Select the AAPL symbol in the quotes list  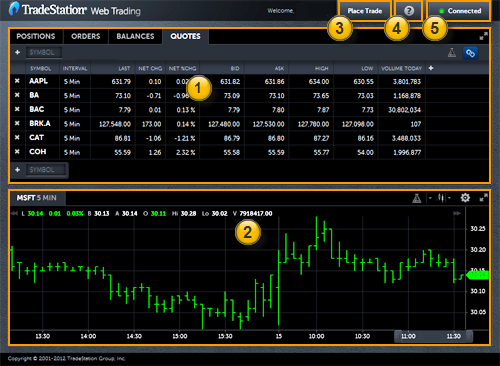click(38, 81)
